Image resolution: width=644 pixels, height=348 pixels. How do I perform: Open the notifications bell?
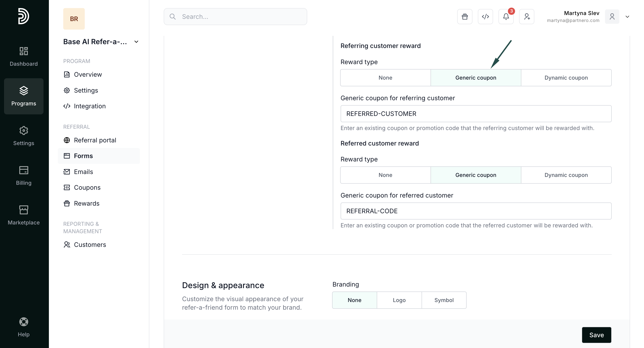point(506,17)
